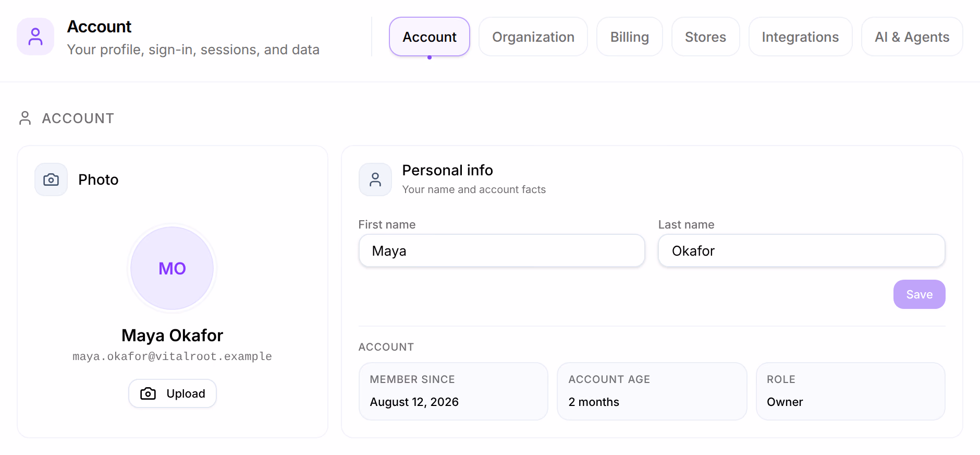
Task: Click the purple Account header user icon
Action: pos(35,37)
